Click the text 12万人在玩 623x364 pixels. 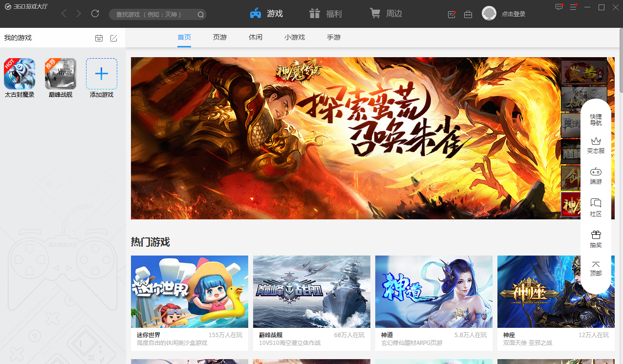click(594, 335)
